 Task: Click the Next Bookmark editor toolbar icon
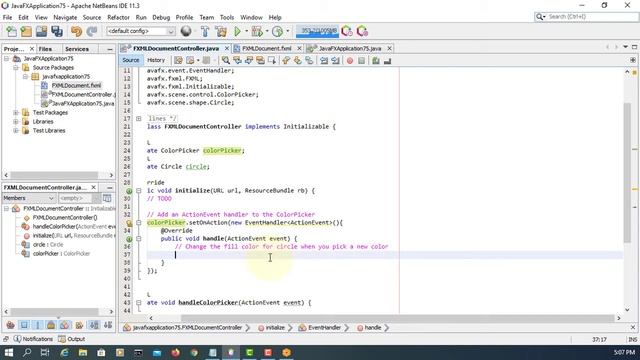tap(298, 60)
